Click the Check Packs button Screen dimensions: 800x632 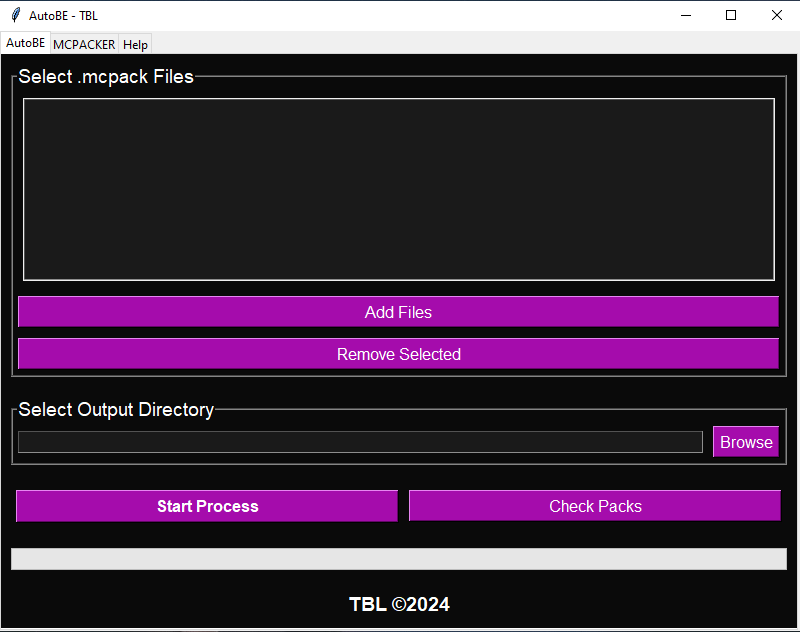coord(595,506)
